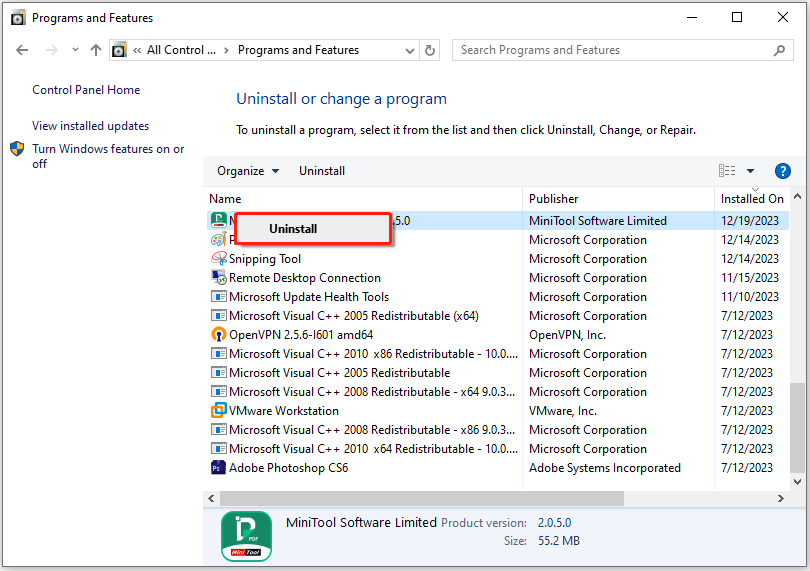Select VMware Workstation entry

(x=284, y=411)
